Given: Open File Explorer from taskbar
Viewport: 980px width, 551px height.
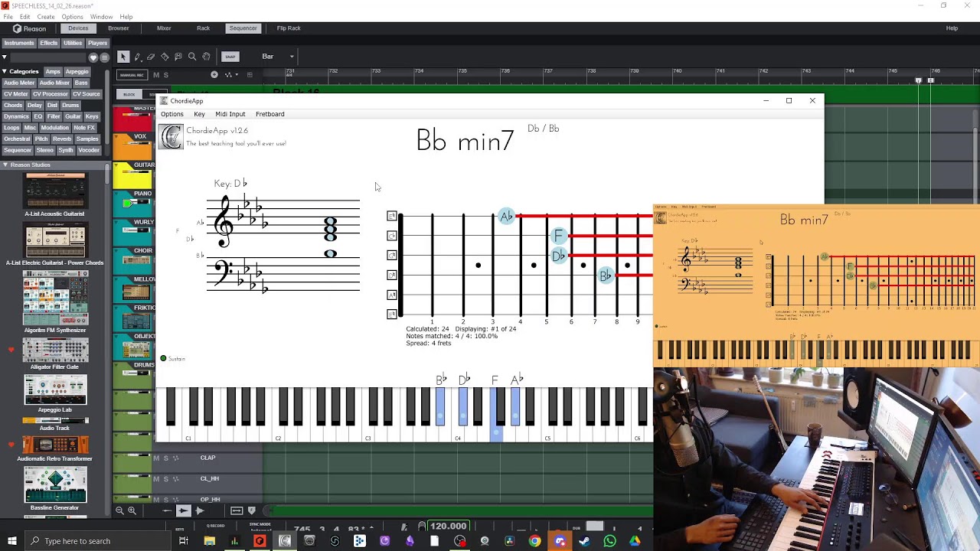Looking at the screenshot, I should pyautogui.click(x=209, y=541).
